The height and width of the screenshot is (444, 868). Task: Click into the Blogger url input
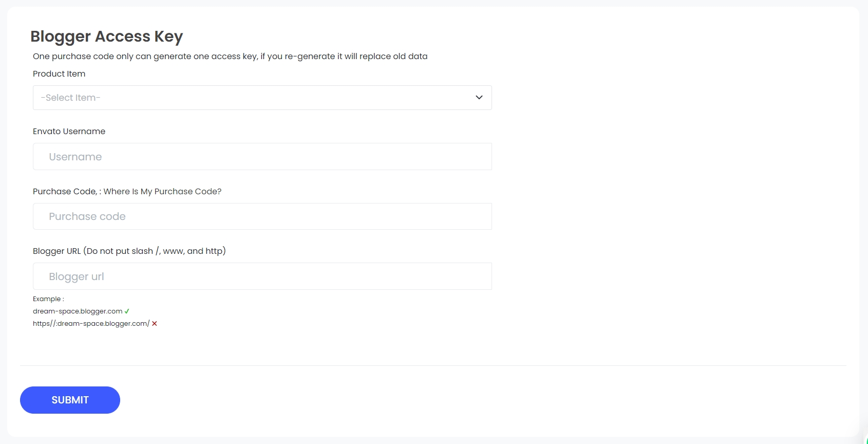pyautogui.click(x=262, y=276)
